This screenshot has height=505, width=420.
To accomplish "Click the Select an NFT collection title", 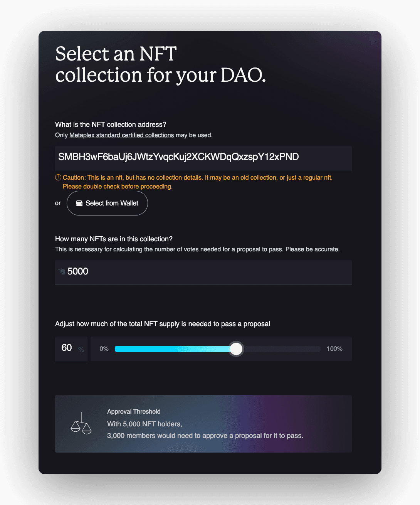I will 161,64.
